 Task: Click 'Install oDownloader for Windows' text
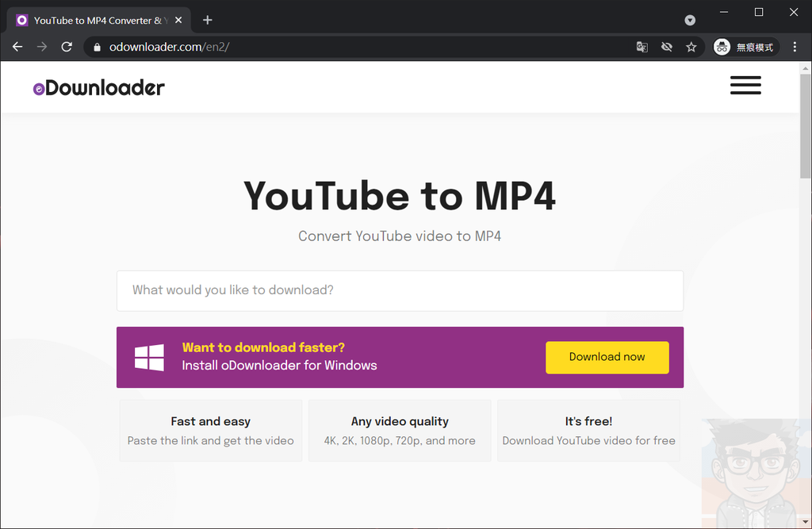point(280,366)
